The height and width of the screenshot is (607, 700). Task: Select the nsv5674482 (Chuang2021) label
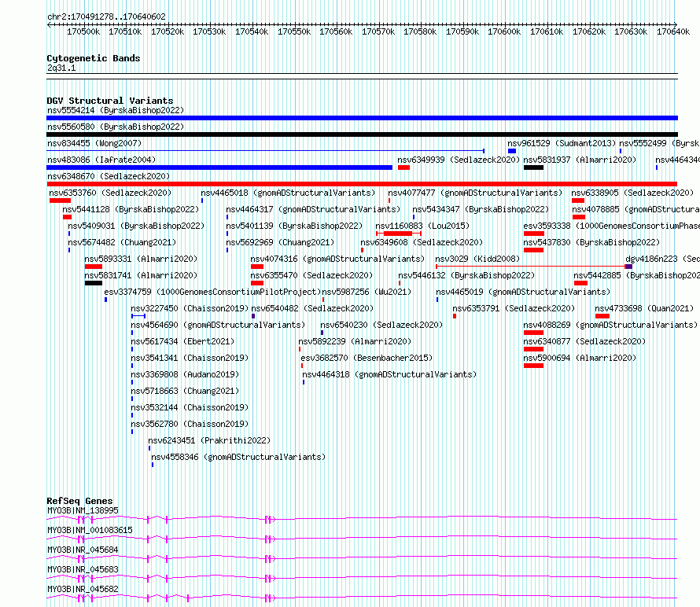tap(122, 242)
